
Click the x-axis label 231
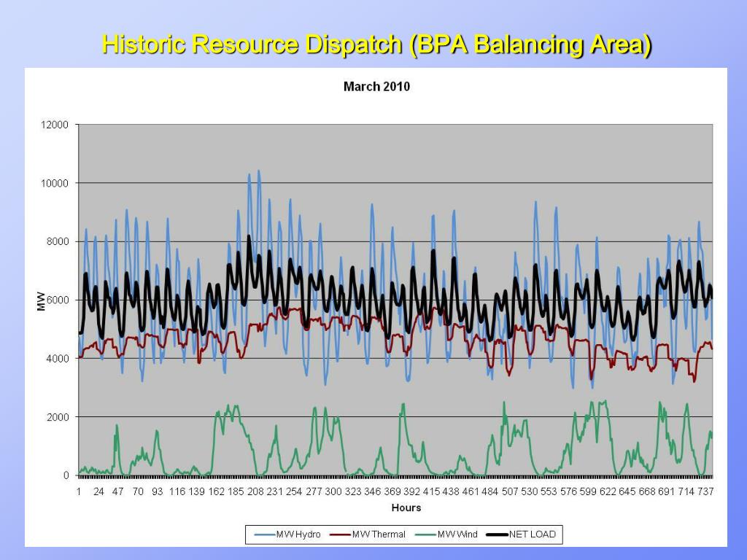[x=275, y=491]
